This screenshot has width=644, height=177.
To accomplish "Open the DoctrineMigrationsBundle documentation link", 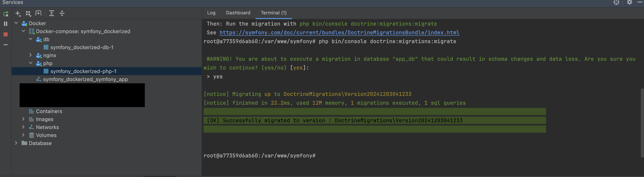I will pyautogui.click(x=339, y=33).
